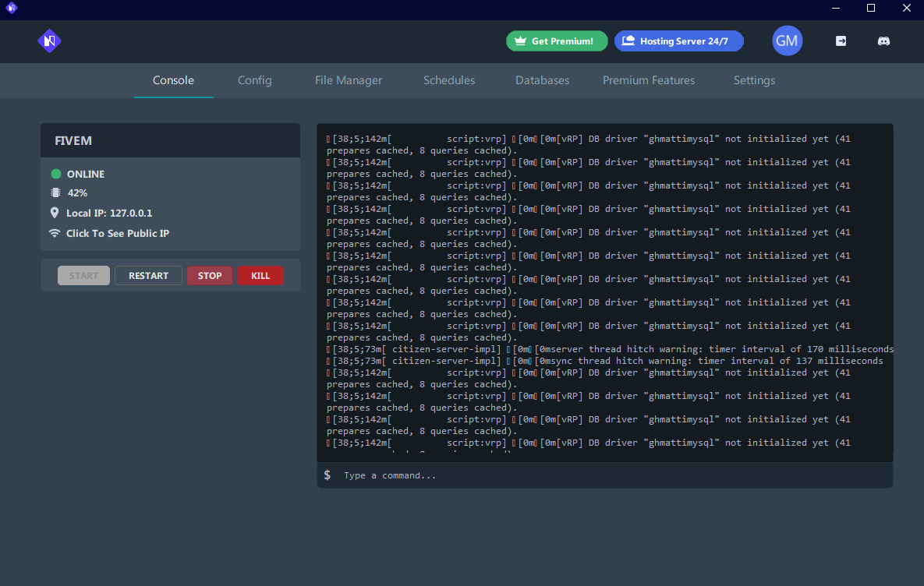Click the CPU usage chip icon beside 42%
The image size is (924, 586).
(x=55, y=192)
